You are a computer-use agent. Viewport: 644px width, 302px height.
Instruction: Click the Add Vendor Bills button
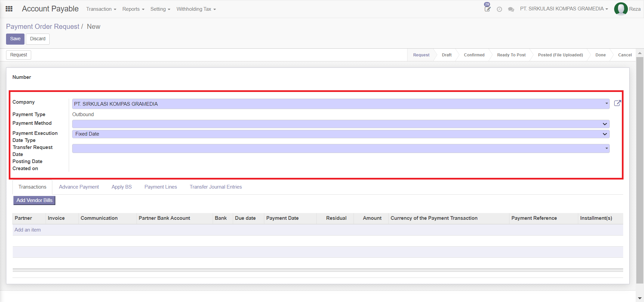(34, 200)
